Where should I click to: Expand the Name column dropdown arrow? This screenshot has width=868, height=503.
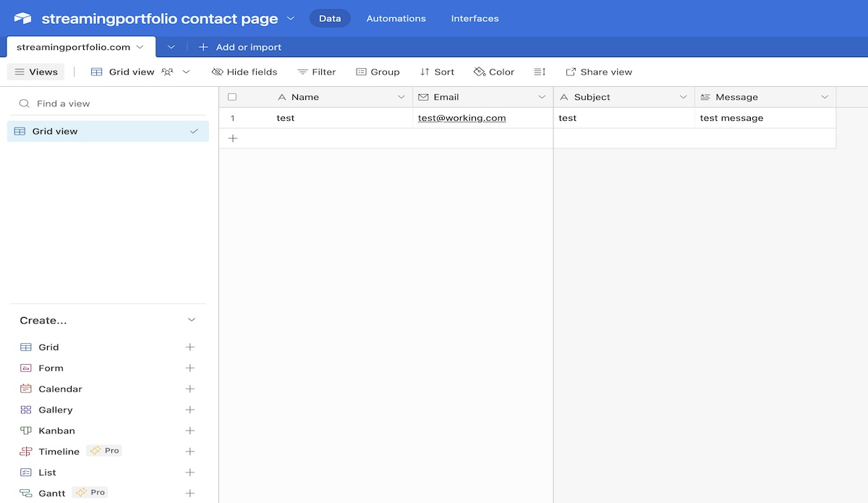401,97
